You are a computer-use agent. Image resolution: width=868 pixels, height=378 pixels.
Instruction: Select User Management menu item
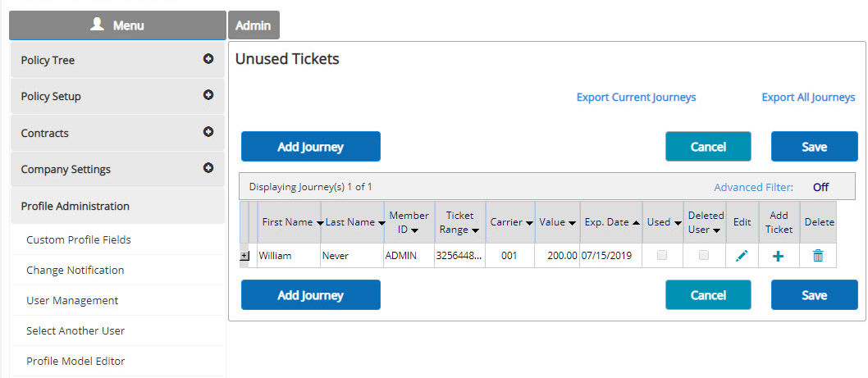72,301
